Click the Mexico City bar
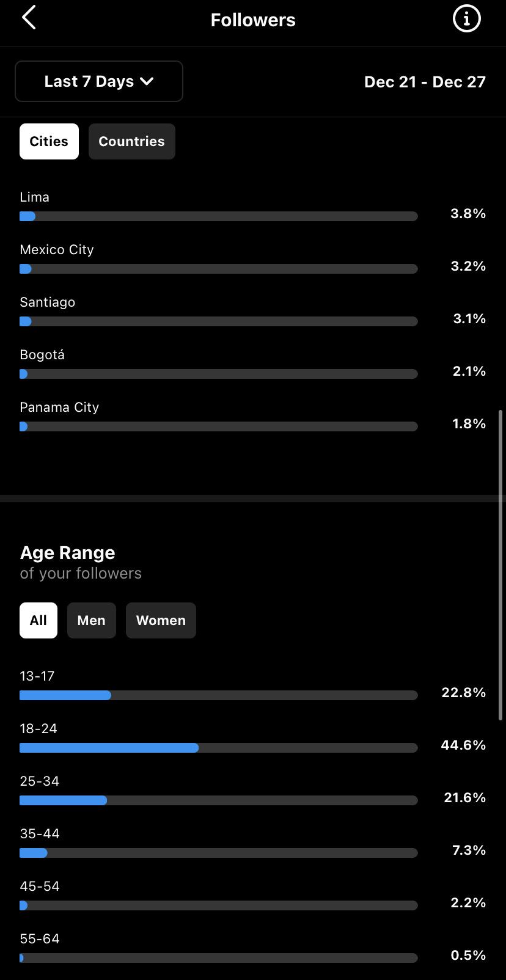This screenshot has height=980, width=506. 219,269
